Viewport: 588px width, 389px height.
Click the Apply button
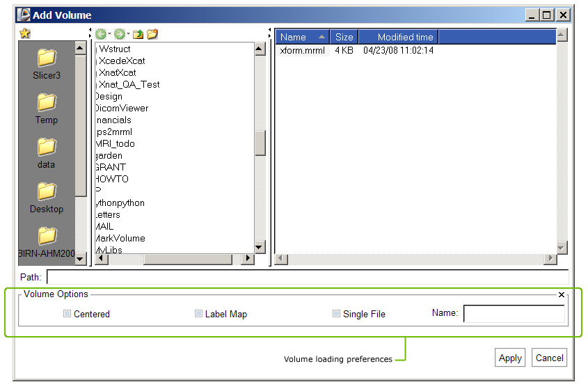(x=510, y=358)
